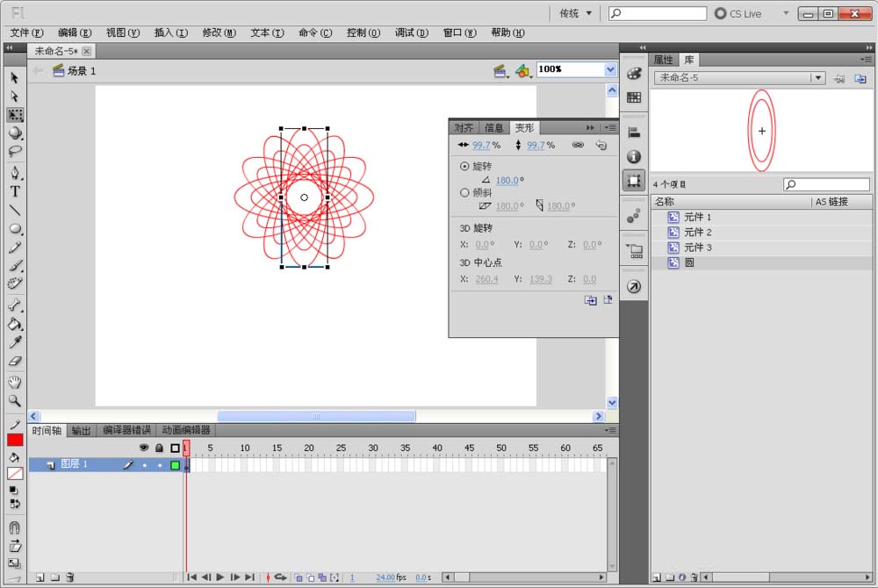Click the CS Live button
The width and height of the screenshot is (878, 588).
pos(738,13)
